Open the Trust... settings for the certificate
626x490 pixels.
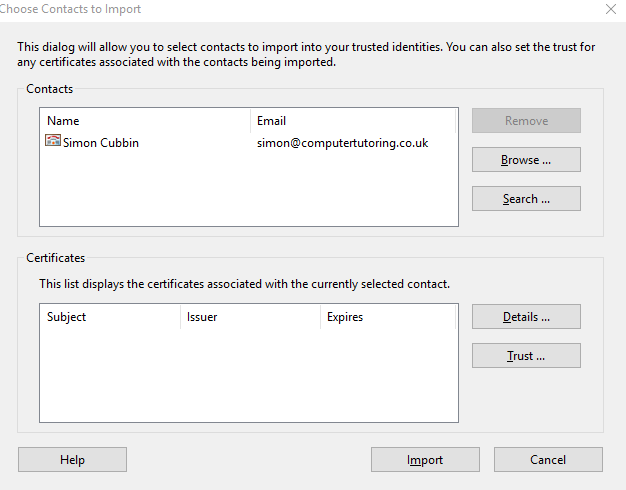tap(526, 355)
